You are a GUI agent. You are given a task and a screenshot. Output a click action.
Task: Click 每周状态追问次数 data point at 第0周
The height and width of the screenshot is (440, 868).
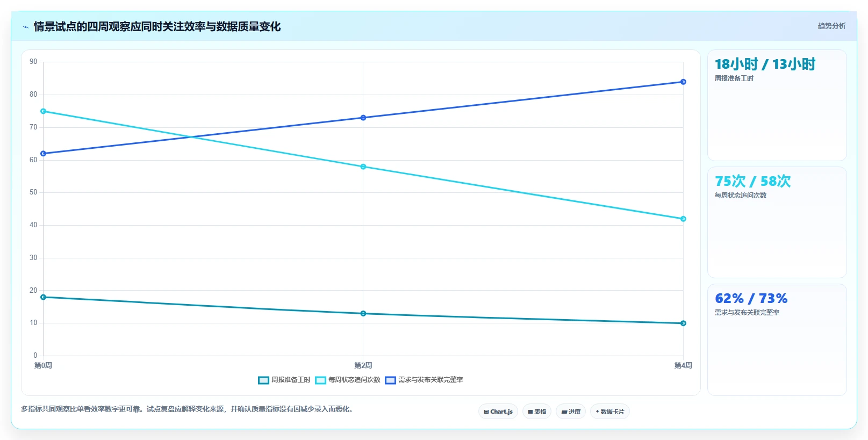44,111
